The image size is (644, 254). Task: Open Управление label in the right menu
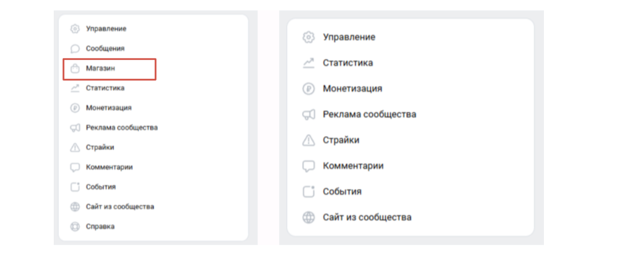point(349,37)
